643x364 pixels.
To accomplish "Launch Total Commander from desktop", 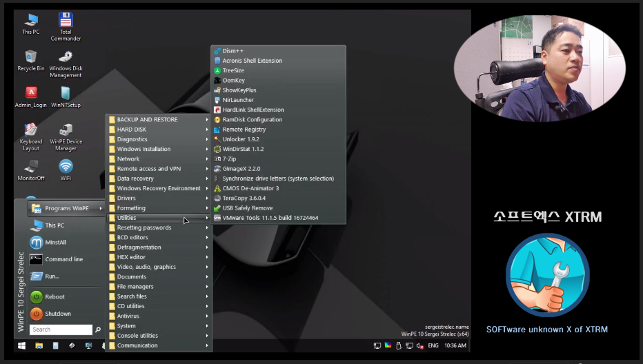I will click(x=66, y=27).
